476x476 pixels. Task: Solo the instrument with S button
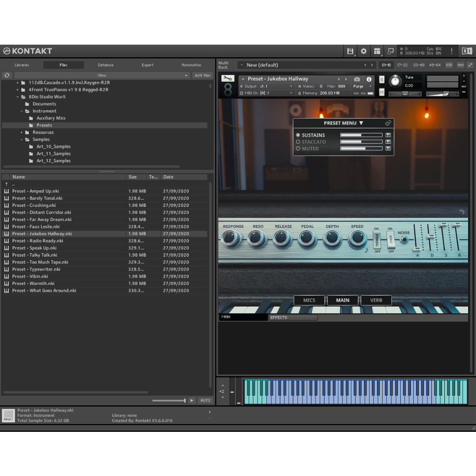pos(382,79)
